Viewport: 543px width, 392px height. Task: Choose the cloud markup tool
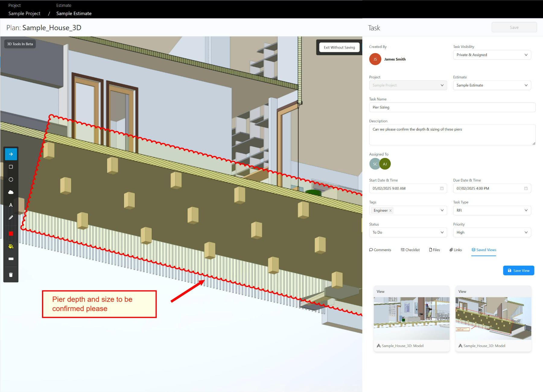[x=11, y=192]
